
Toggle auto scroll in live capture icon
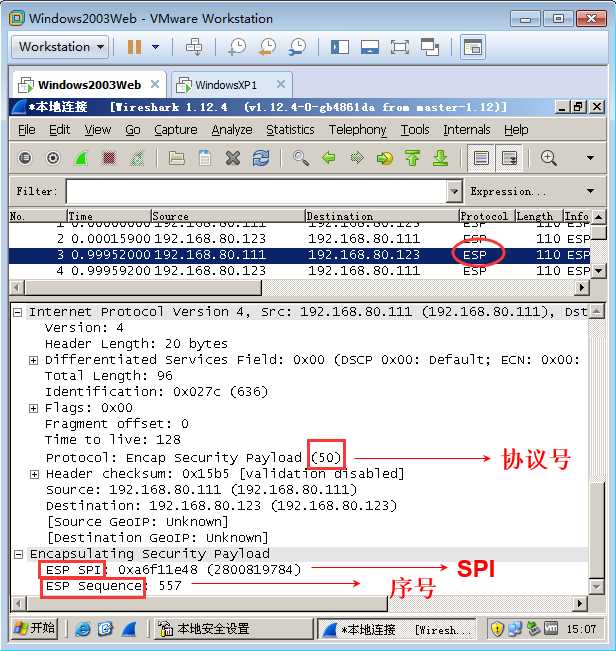point(509,158)
